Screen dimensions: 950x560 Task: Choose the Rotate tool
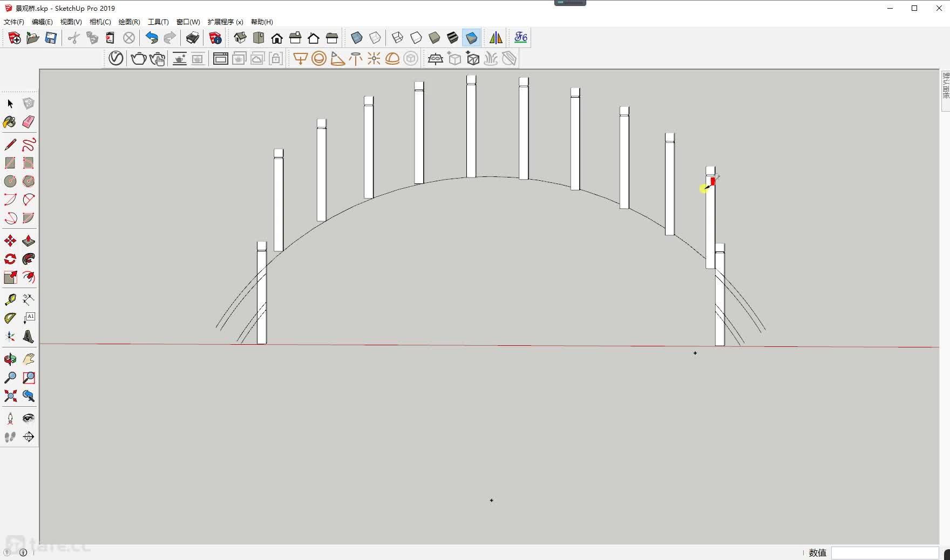[10, 259]
